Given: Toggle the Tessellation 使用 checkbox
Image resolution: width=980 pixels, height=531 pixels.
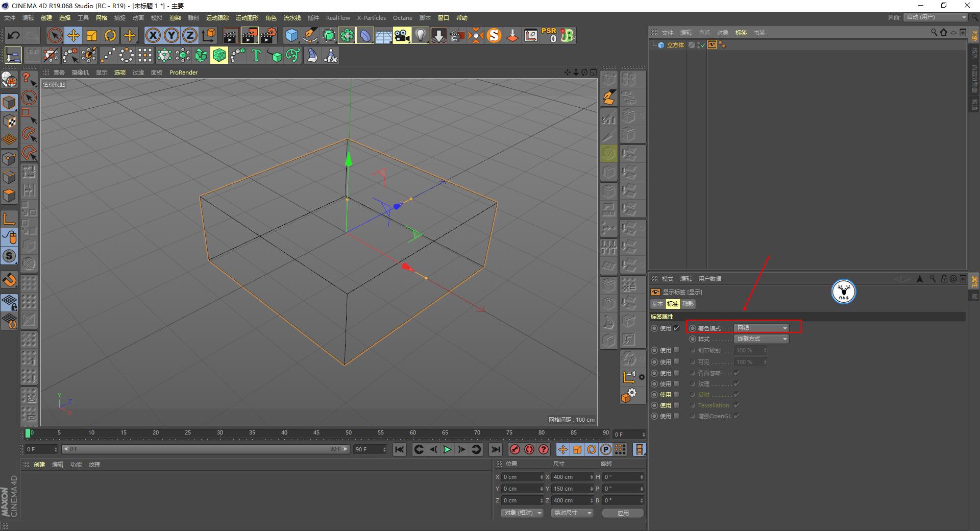Looking at the screenshot, I should pos(677,405).
